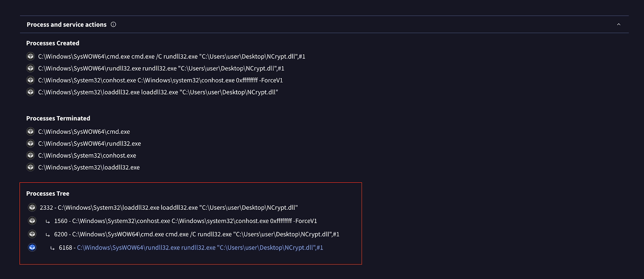Click the icon beside terminated loaddll32.exe entry
This screenshot has height=279, width=644.
click(x=31, y=167)
